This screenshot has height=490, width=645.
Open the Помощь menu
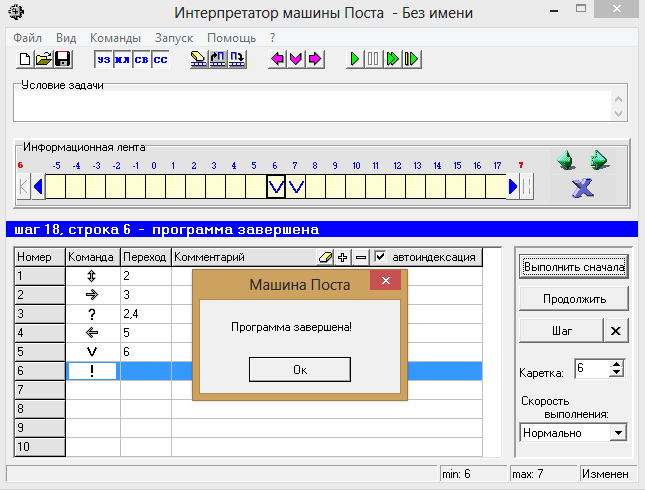tap(231, 38)
